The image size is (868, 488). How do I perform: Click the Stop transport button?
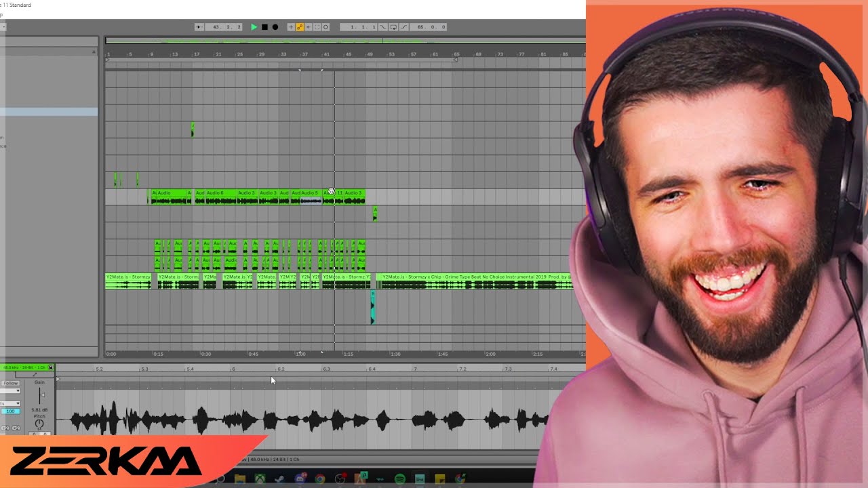(264, 27)
